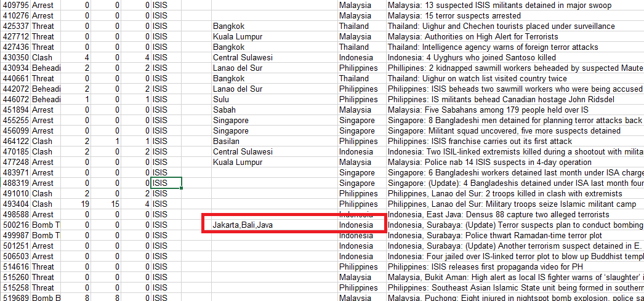Viewport: 644px width, 301px height.
Task: Click the cell with ID 515260
Action: 15,278
